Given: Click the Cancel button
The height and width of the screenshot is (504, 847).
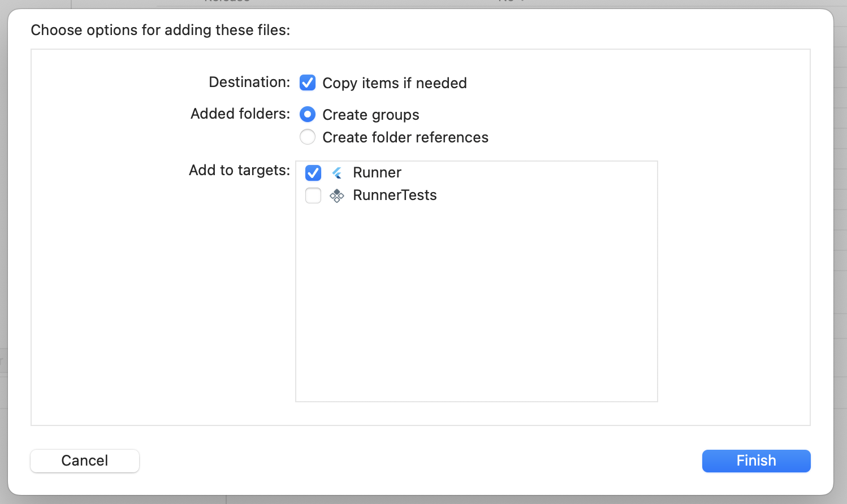Looking at the screenshot, I should click(85, 460).
